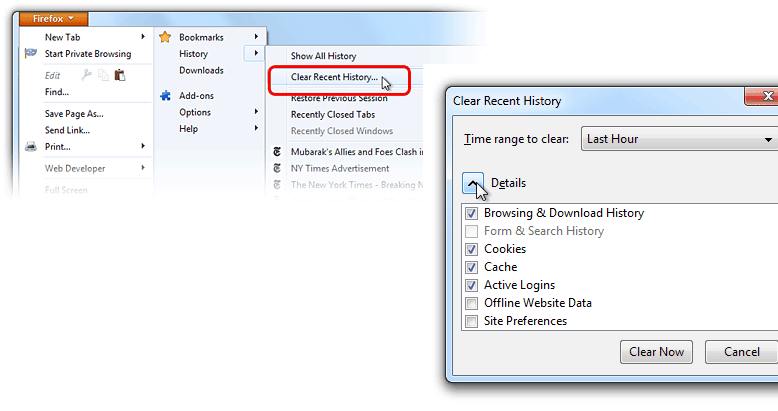Open the orange Firefox menu button

click(x=53, y=18)
